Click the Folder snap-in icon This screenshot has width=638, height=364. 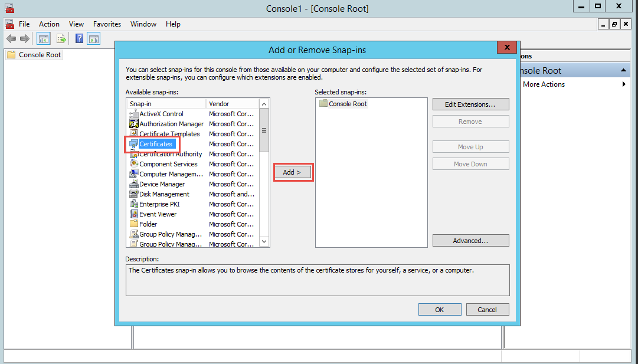[134, 224]
